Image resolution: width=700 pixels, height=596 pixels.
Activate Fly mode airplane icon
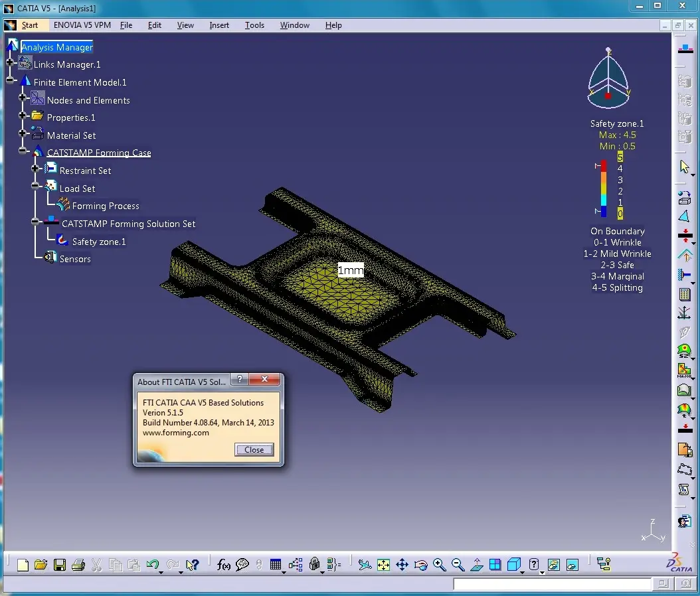(x=365, y=565)
